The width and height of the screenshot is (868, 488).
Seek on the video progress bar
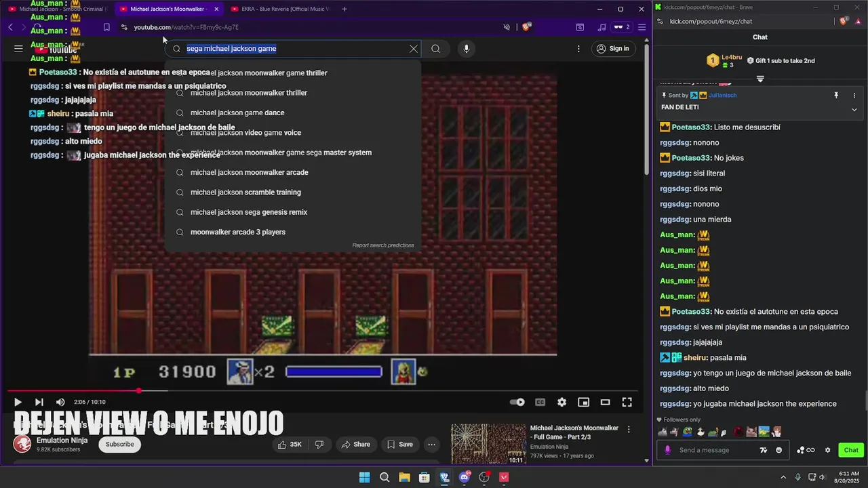pyautogui.click(x=323, y=390)
